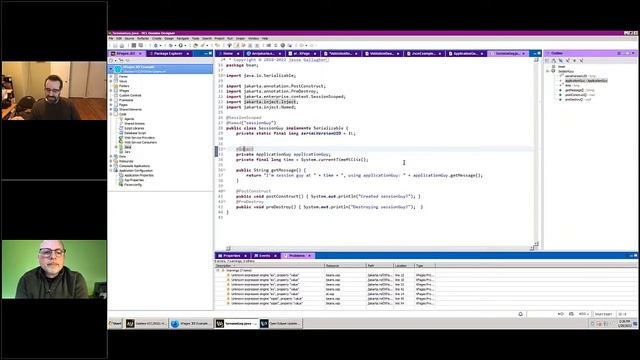Select Agents in the navigator
Image resolution: width=640 pixels, height=360 pixels.
pyautogui.click(x=129, y=119)
